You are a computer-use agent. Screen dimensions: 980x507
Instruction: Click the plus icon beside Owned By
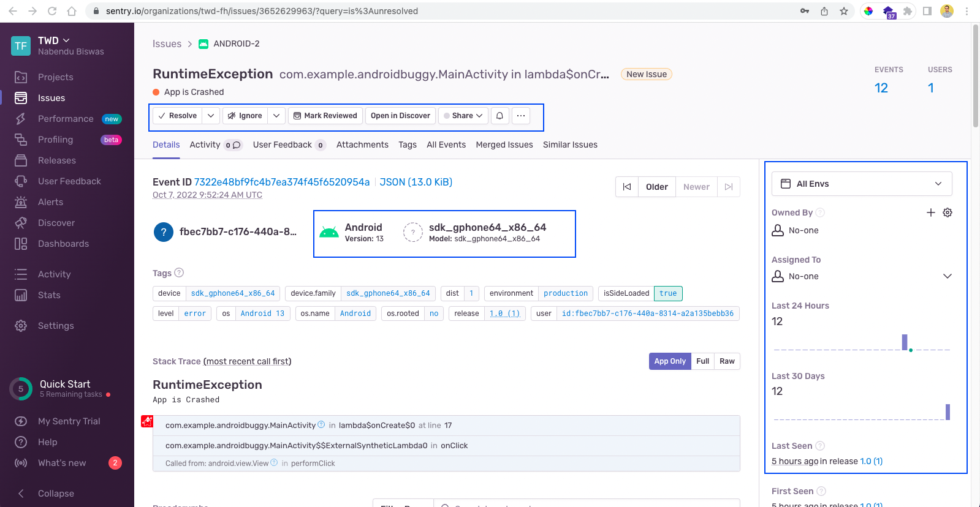pyautogui.click(x=931, y=212)
